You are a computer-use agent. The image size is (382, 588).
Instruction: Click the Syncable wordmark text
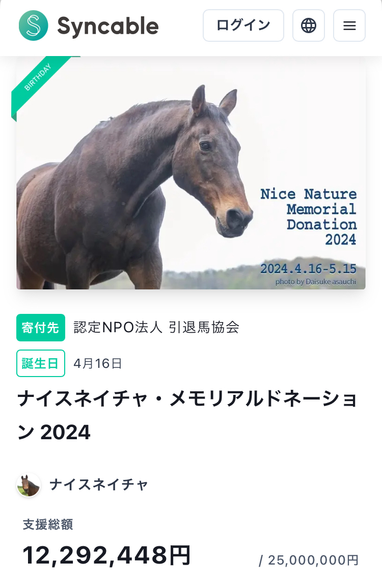(x=108, y=26)
